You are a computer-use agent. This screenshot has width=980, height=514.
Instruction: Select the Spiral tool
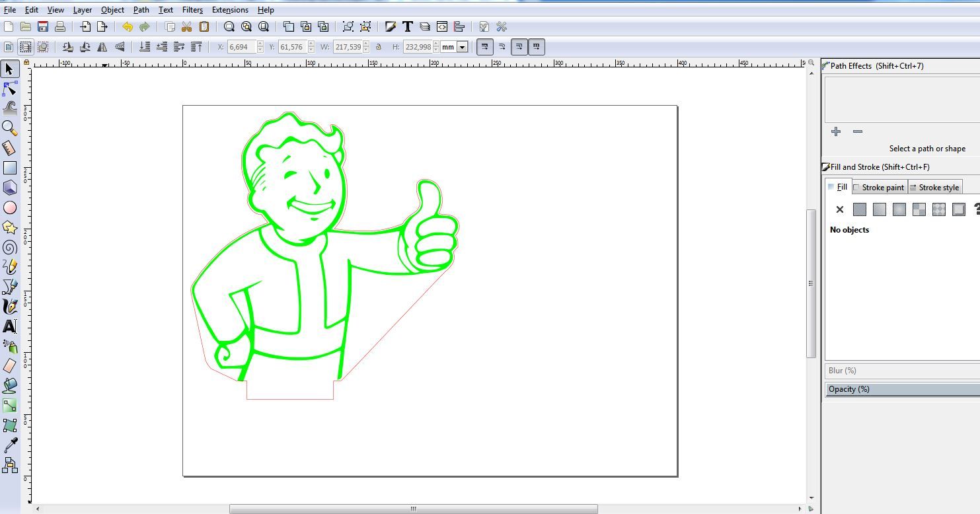10,247
